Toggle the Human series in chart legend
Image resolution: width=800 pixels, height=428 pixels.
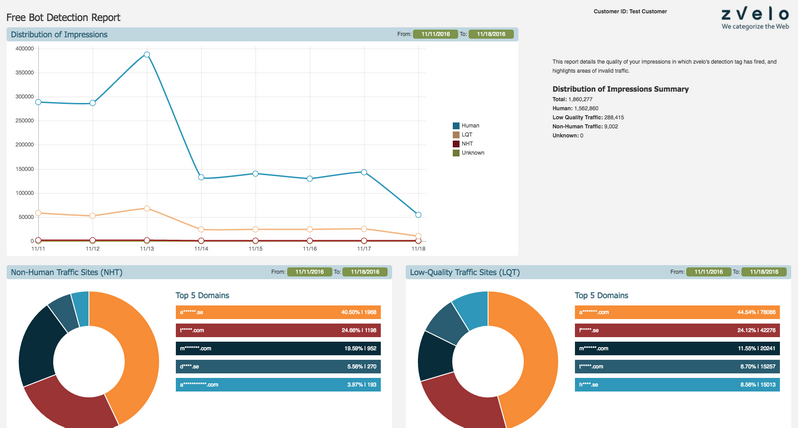pos(471,126)
